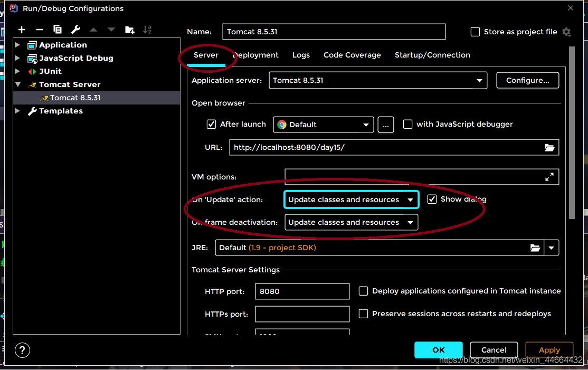Expand Templates tree node

17,111
